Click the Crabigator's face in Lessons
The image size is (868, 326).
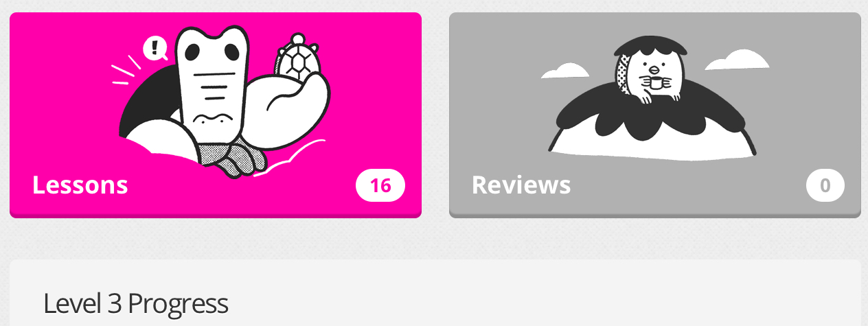(x=210, y=75)
